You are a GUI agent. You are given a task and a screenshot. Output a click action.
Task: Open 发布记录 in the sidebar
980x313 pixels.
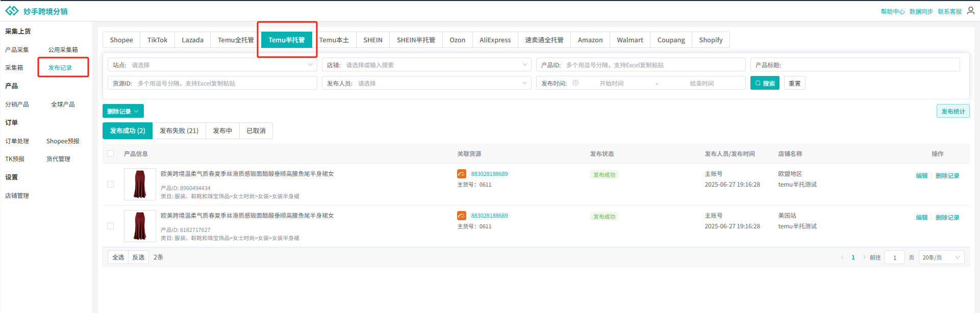(60, 67)
